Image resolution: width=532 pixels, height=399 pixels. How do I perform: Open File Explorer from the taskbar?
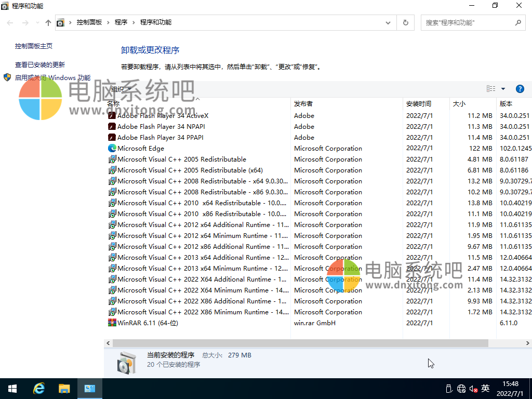click(x=64, y=389)
